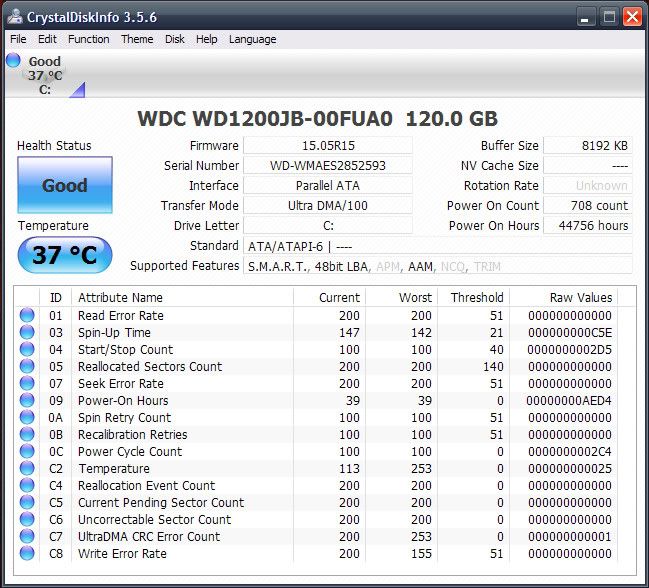Select the Spin-Up Time raw value 000000000C5E
This screenshot has height=588, width=649.
[x=570, y=333]
